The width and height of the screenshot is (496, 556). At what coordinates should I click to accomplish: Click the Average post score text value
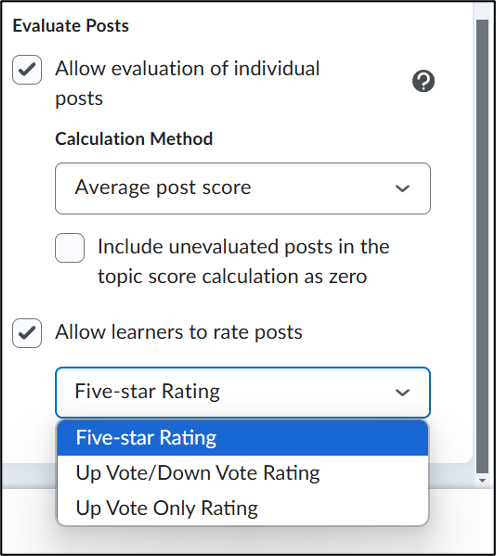click(163, 188)
